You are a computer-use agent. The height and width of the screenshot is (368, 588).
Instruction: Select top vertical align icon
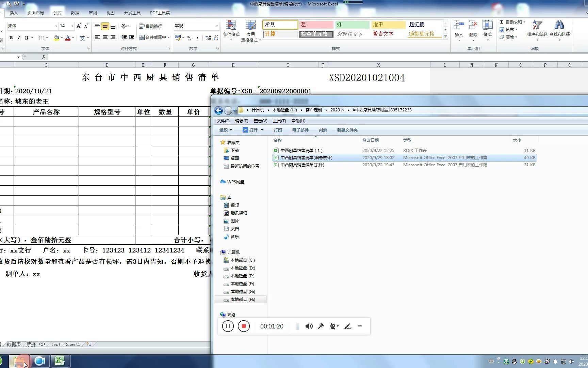(97, 26)
